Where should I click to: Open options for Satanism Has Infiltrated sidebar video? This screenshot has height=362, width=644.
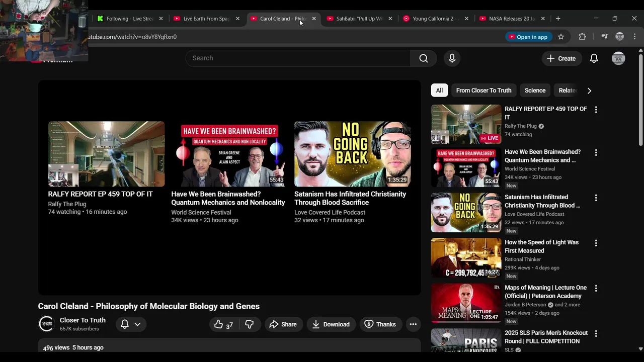[x=596, y=198]
